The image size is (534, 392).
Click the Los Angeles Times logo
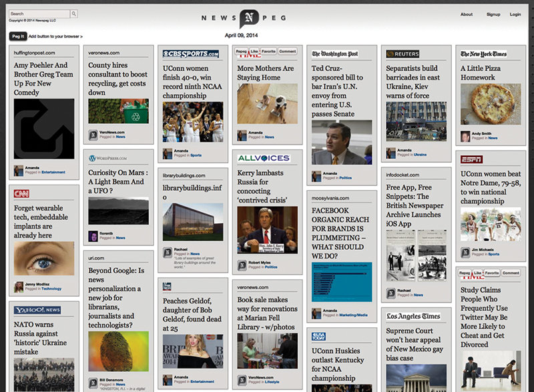pyautogui.click(x=413, y=316)
